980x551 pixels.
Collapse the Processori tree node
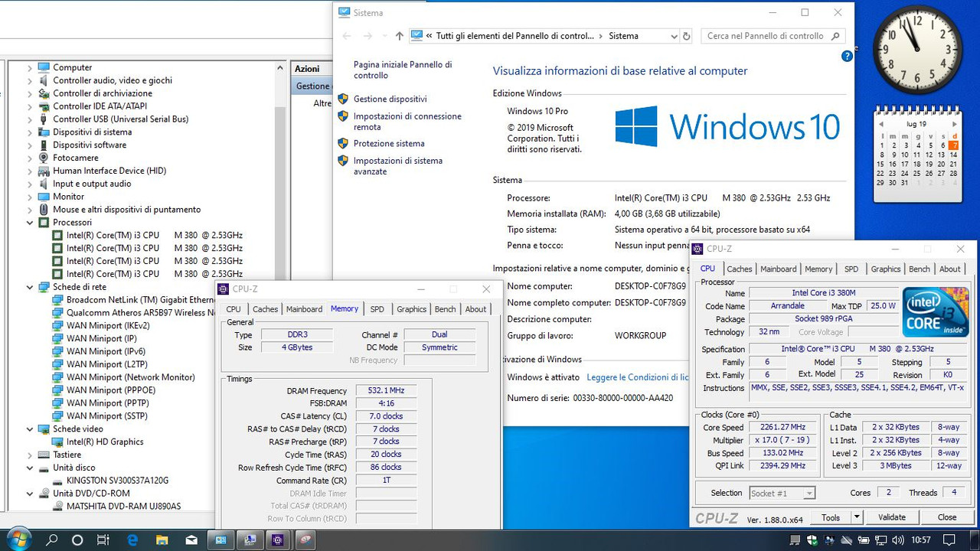pyautogui.click(x=30, y=223)
